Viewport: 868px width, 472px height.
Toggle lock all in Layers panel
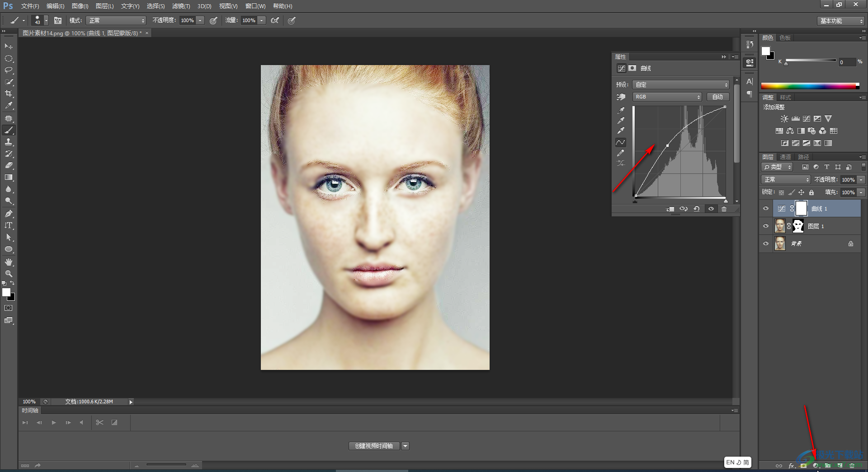[811, 192]
